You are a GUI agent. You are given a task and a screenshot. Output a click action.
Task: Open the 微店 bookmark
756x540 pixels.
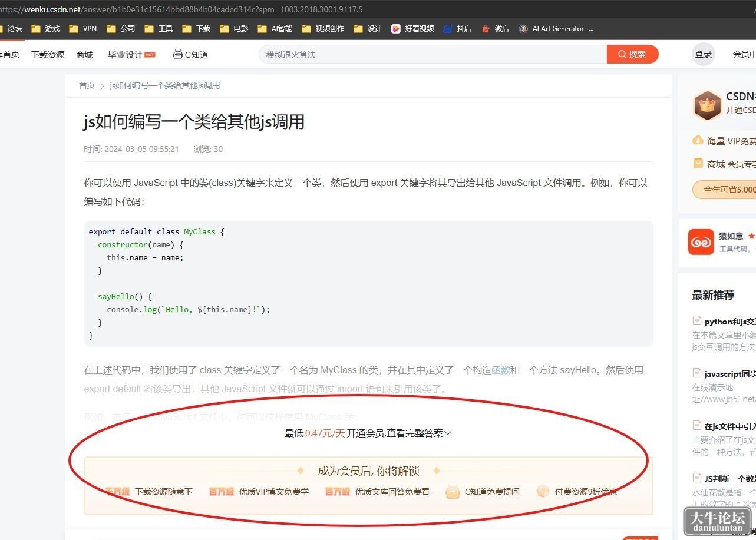(495, 28)
